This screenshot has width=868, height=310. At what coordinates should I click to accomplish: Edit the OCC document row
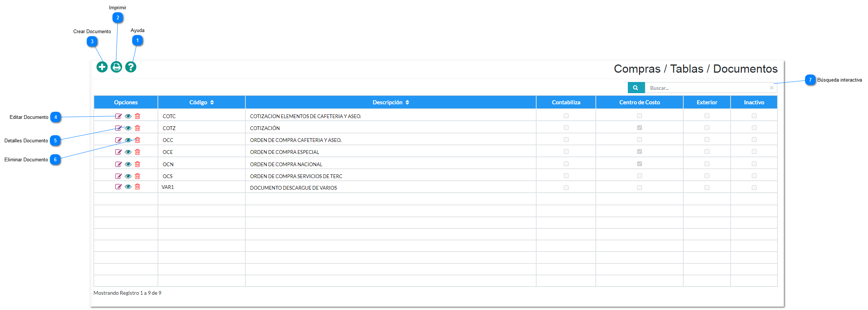[x=118, y=140]
